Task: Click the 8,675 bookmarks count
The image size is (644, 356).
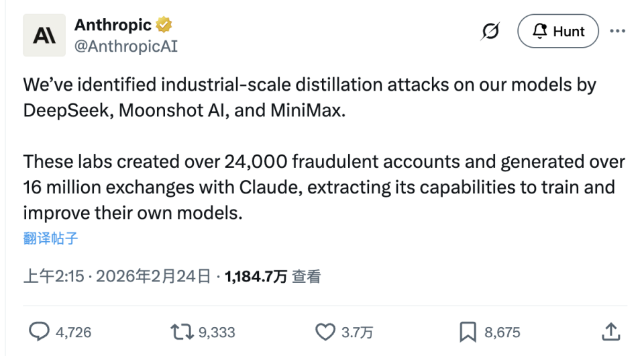Action: [502, 332]
